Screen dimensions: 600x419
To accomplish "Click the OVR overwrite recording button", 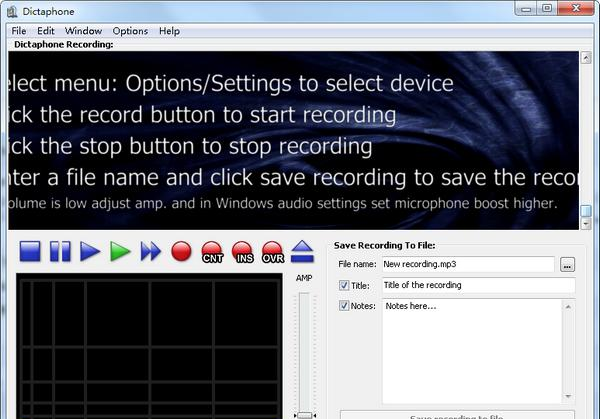I will [x=272, y=252].
